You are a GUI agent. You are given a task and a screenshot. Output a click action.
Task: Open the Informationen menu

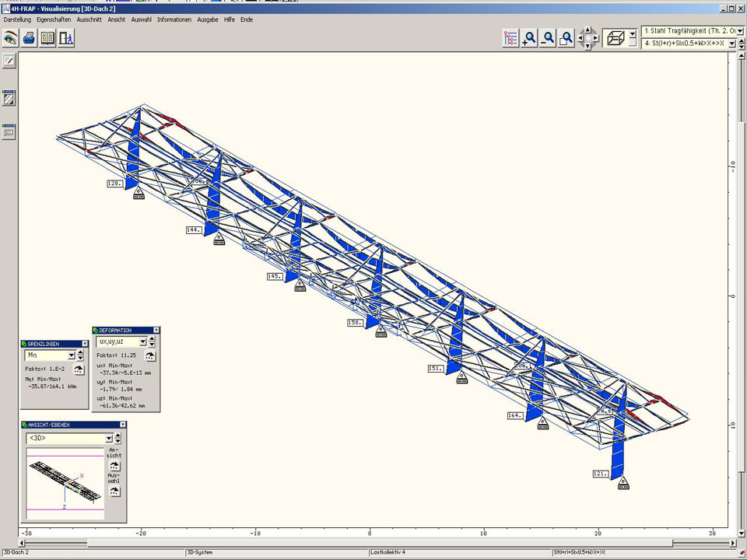174,19
